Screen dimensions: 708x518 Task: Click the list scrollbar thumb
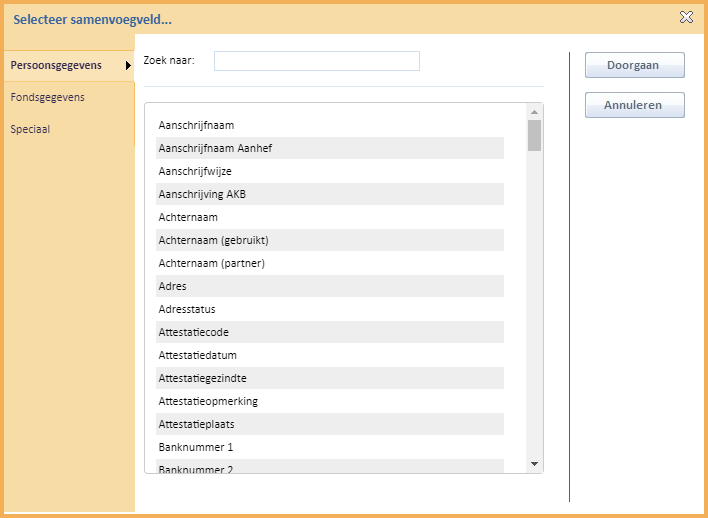534,135
